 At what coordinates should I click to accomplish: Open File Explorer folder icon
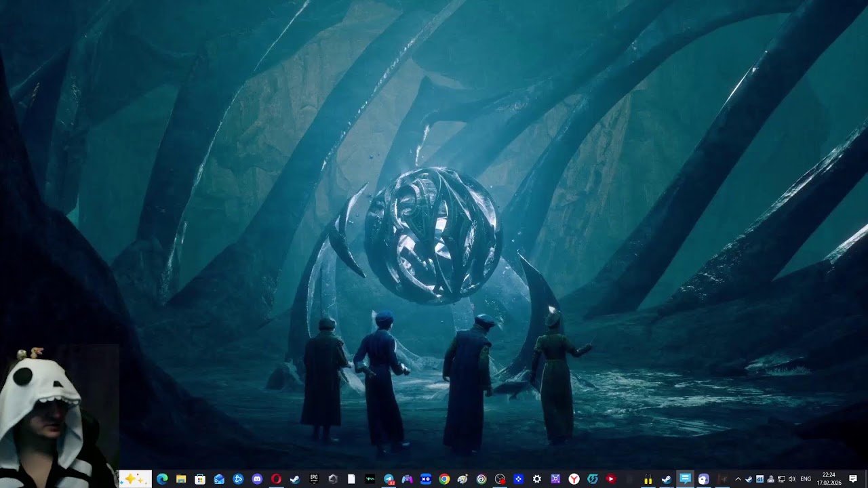181,479
